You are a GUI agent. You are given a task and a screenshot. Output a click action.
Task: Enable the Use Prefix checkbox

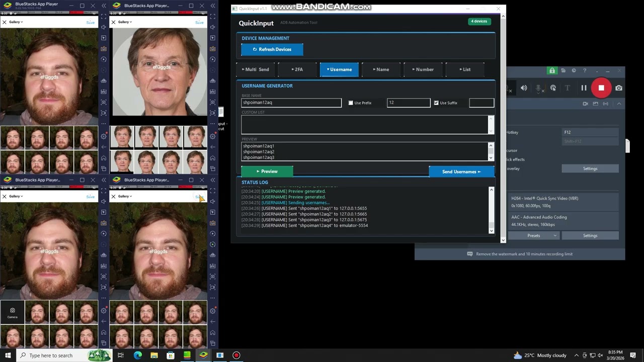(351, 103)
